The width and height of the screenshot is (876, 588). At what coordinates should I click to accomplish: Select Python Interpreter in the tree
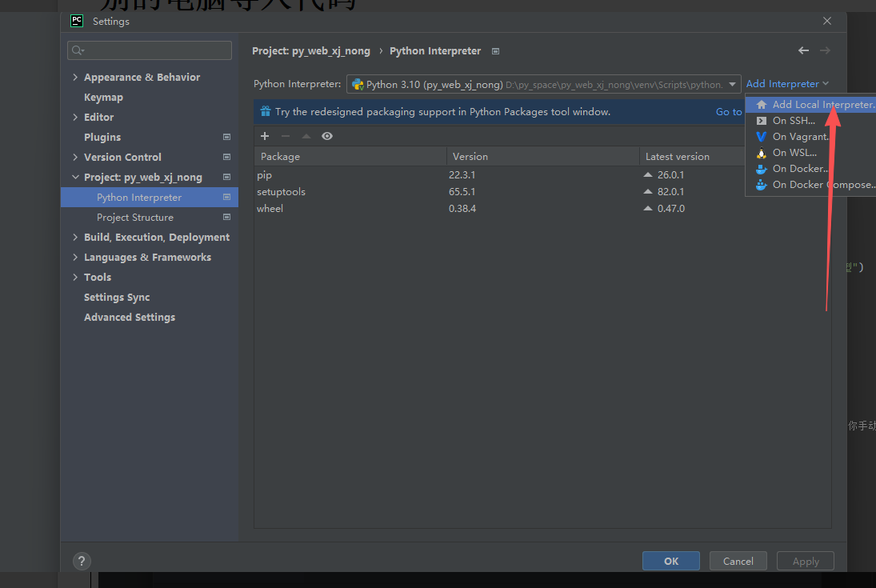point(150,198)
